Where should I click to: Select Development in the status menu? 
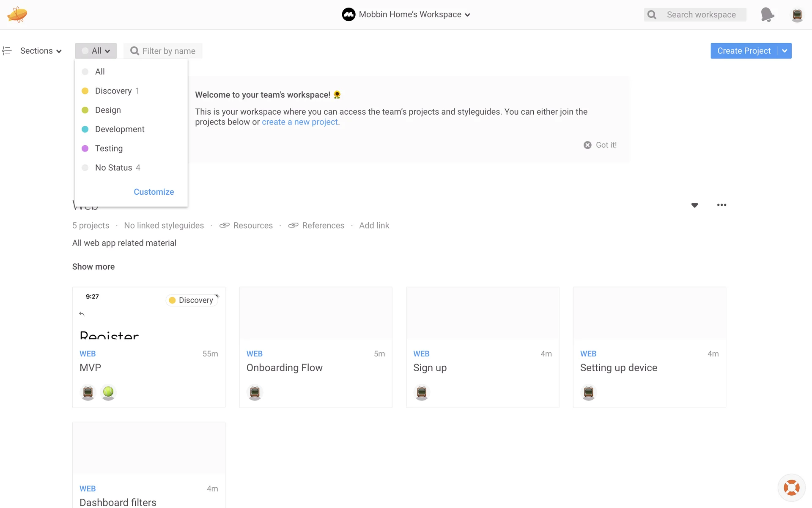click(x=120, y=129)
